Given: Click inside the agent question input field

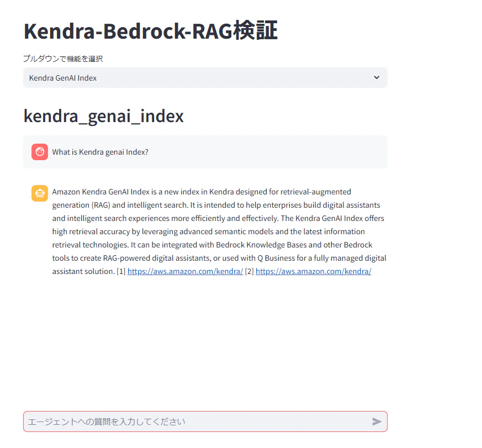Looking at the screenshot, I should [x=193, y=421].
